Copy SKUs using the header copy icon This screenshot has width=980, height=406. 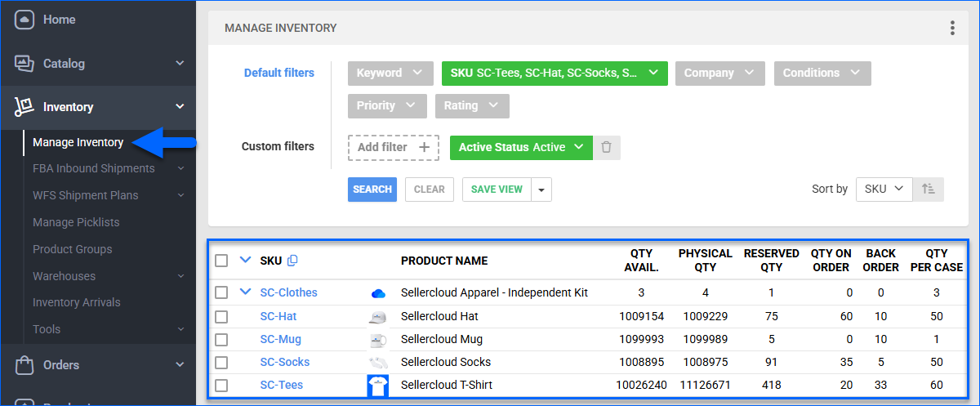[293, 261]
